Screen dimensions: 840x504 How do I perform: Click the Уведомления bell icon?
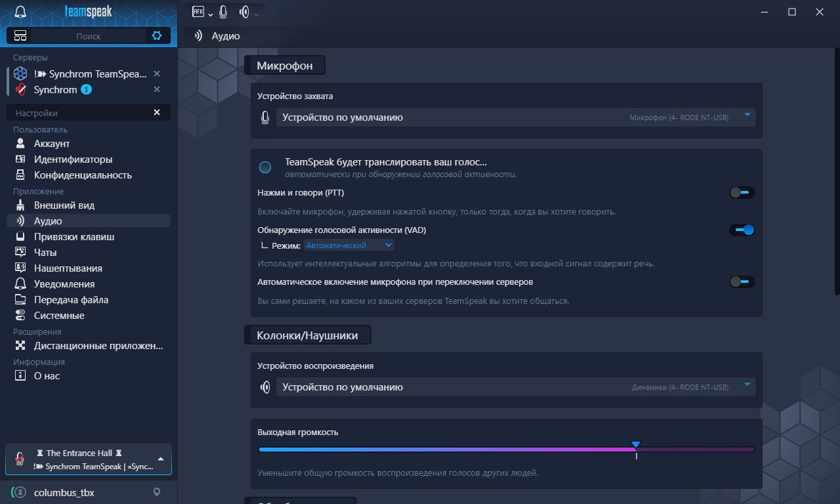click(x=20, y=283)
